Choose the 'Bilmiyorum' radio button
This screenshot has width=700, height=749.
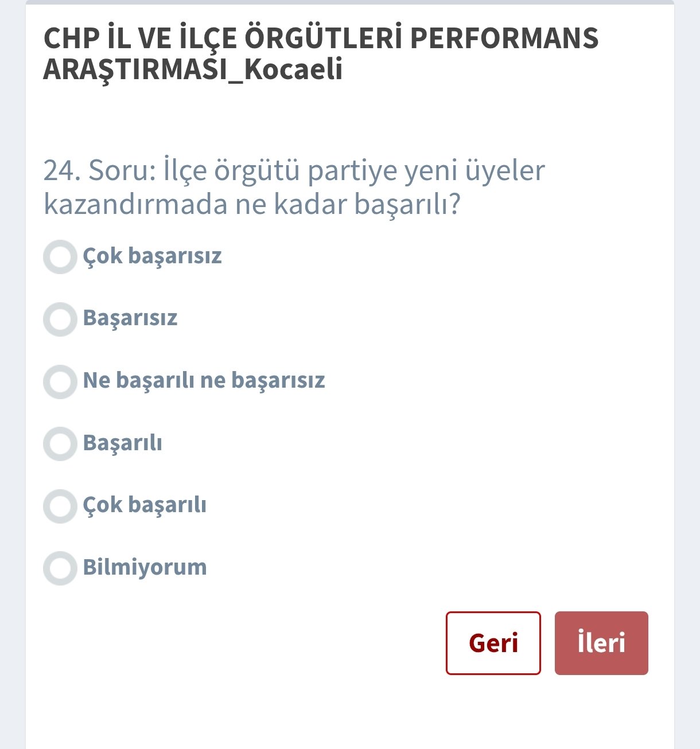60,568
